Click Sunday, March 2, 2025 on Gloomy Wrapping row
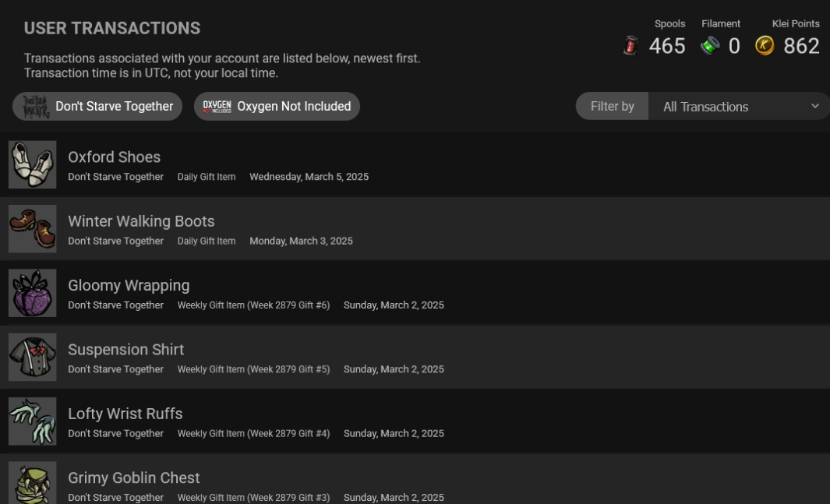The width and height of the screenshot is (830, 504). point(394,305)
